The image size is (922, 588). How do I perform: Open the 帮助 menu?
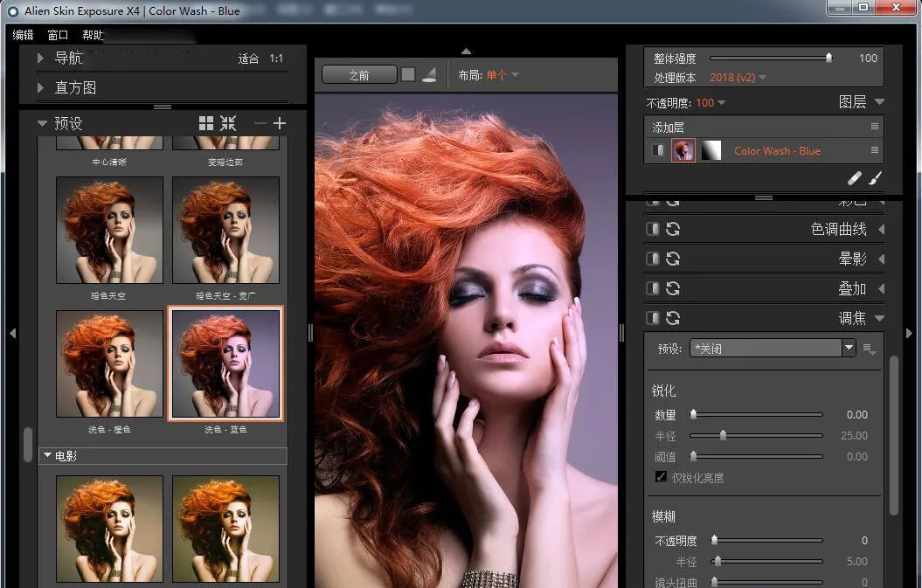93,35
